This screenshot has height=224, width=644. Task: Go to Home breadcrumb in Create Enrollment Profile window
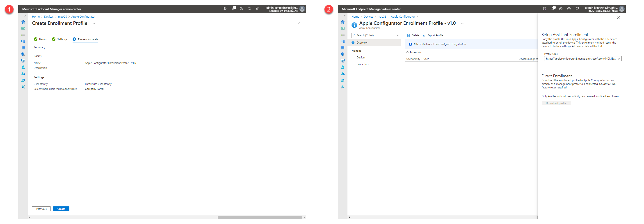click(x=36, y=16)
